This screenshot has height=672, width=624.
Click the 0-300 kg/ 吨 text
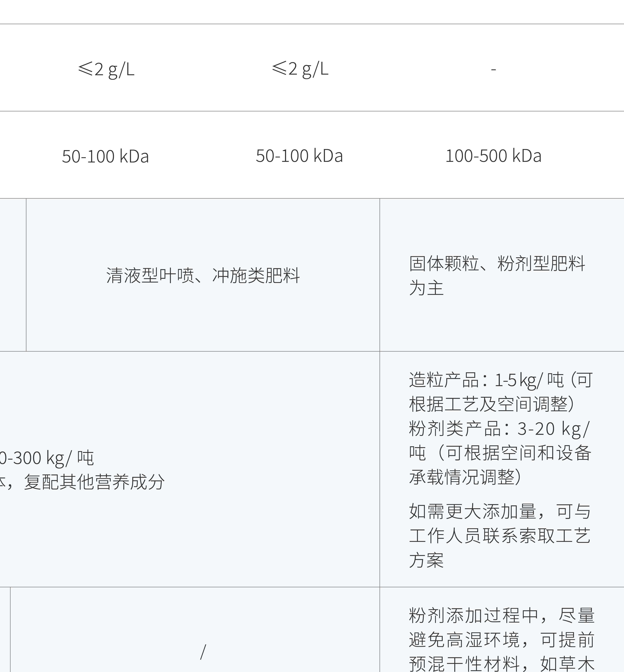coord(47,458)
